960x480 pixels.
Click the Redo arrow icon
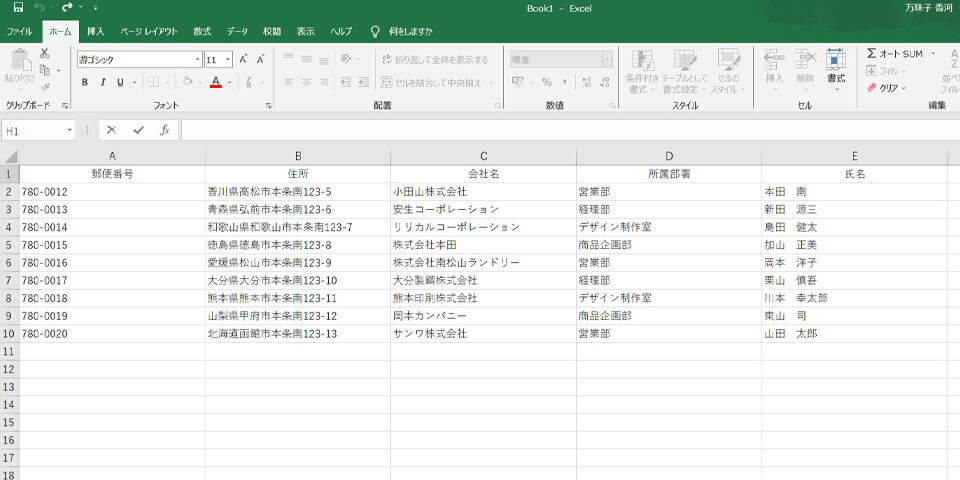tap(67, 8)
